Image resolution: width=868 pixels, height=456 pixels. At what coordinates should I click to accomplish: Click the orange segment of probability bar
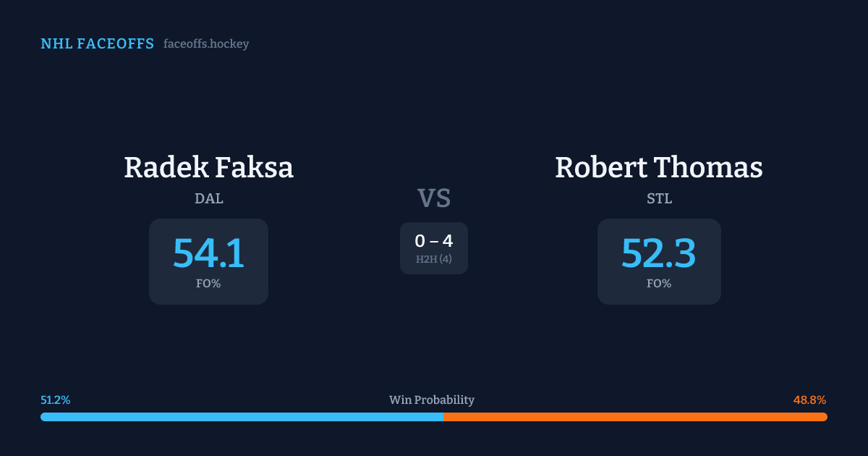pos(635,417)
